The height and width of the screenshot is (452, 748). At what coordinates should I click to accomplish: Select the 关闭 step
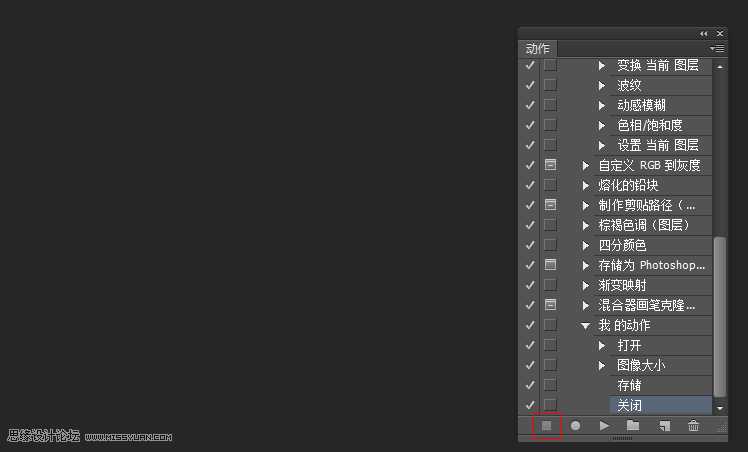pyautogui.click(x=630, y=405)
